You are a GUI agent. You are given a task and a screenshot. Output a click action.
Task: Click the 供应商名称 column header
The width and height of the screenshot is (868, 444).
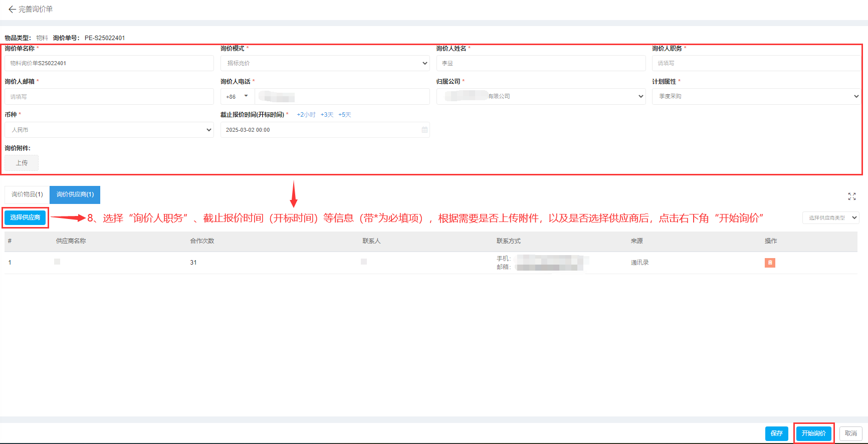[71, 241]
